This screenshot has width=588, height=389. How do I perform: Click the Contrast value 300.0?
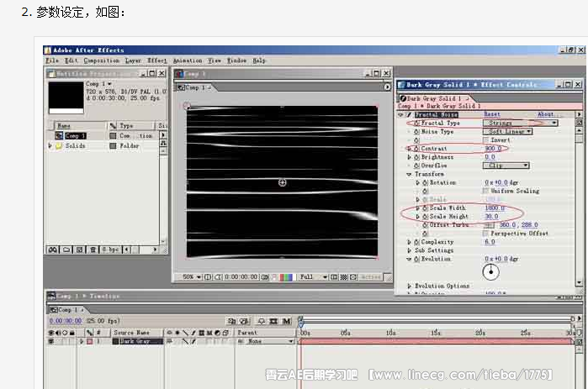pos(494,149)
